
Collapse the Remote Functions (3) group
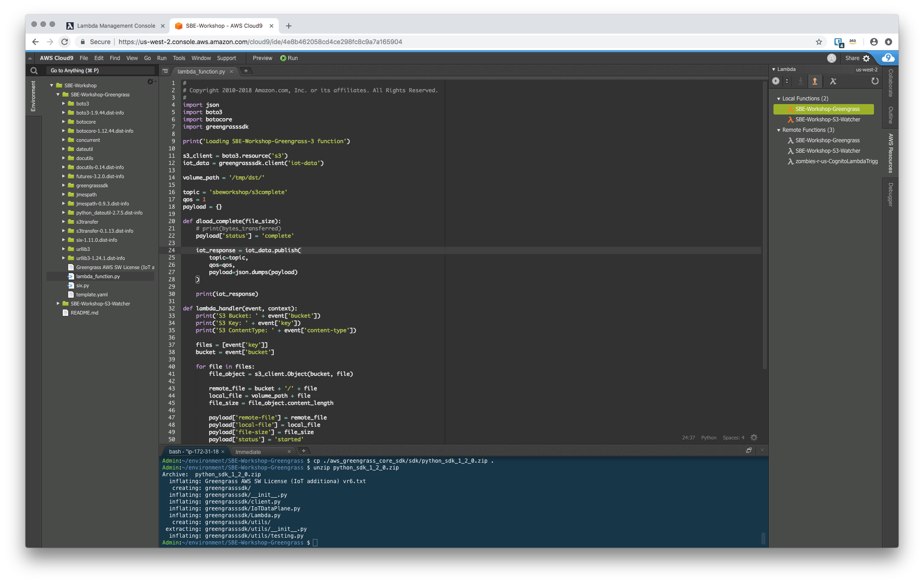(778, 130)
